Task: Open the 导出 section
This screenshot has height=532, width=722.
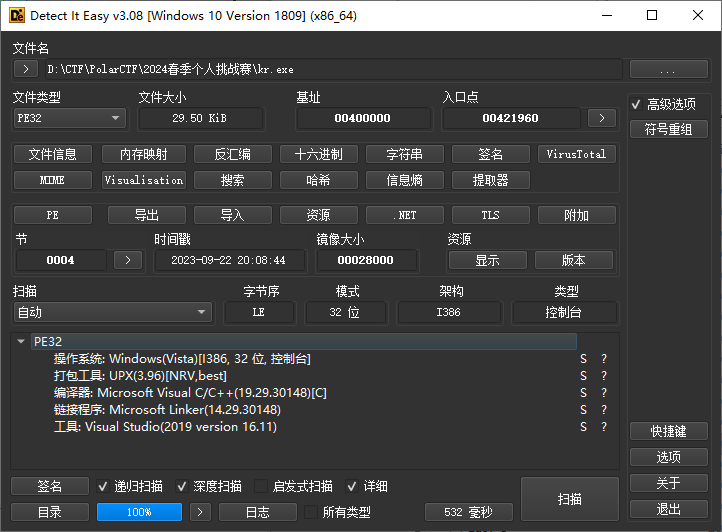Action: pos(147,215)
